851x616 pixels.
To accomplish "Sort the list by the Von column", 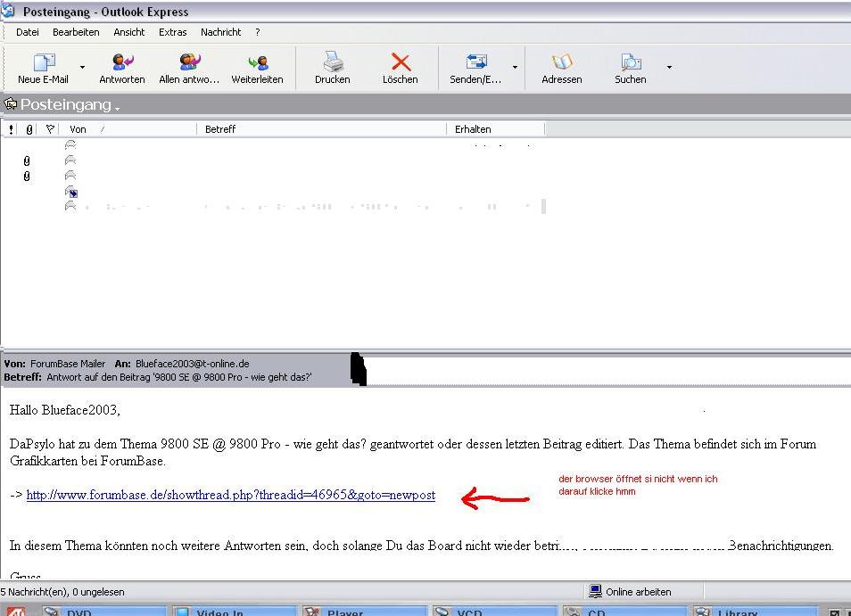I will pos(128,129).
